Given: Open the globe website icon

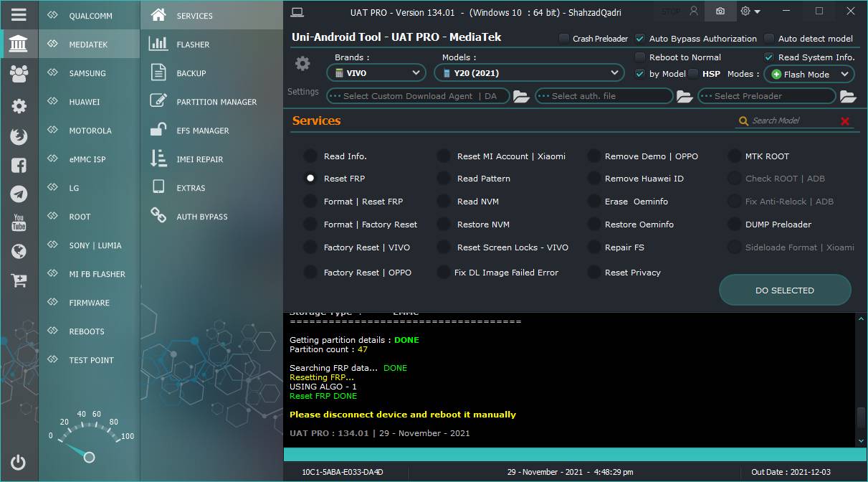Looking at the screenshot, I should (x=19, y=251).
